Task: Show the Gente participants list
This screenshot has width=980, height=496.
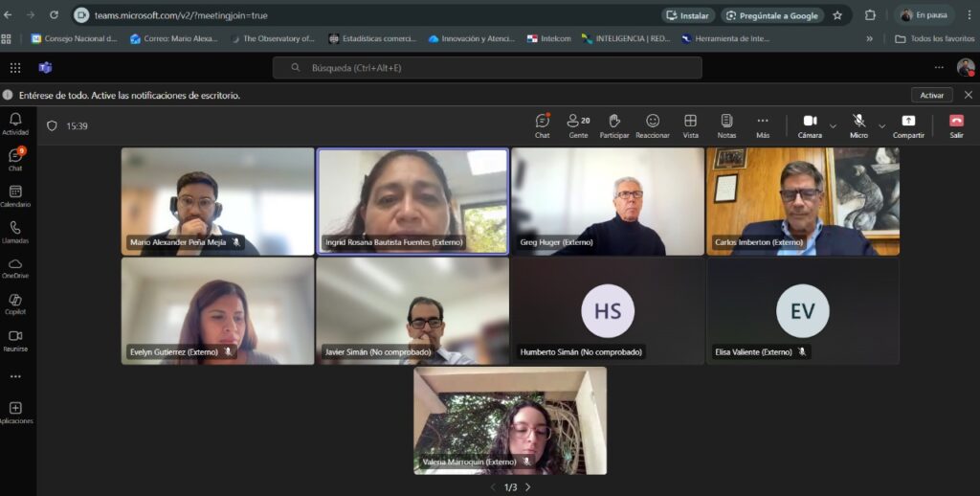Action: [x=578, y=124]
